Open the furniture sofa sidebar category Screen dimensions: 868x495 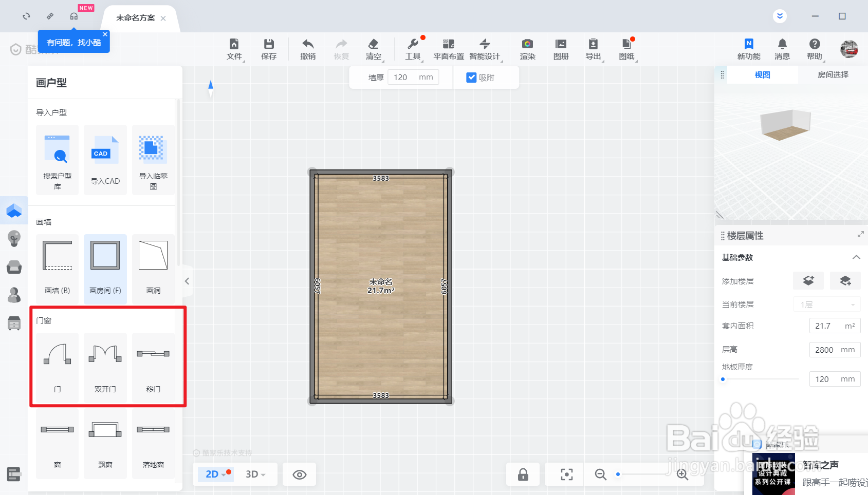[x=14, y=267]
